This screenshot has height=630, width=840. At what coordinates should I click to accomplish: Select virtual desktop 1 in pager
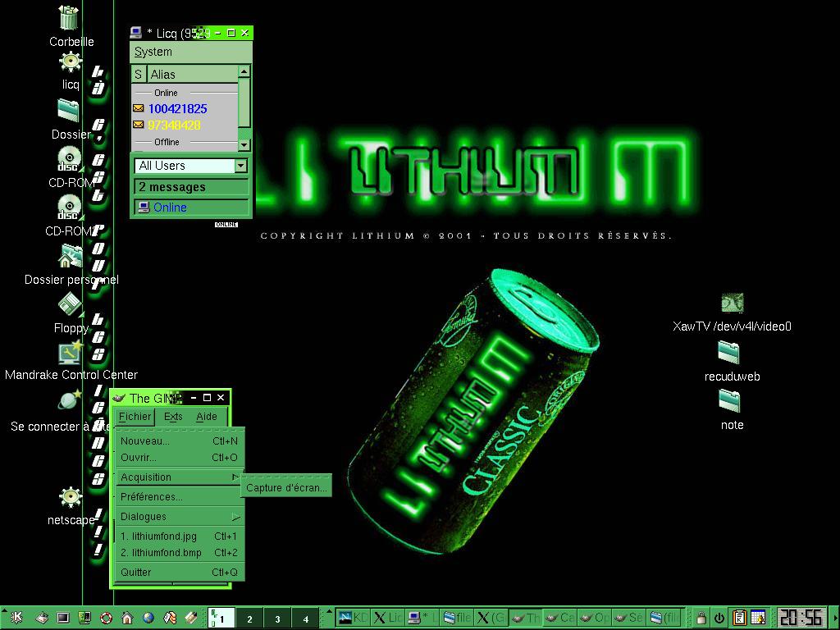pos(221,619)
